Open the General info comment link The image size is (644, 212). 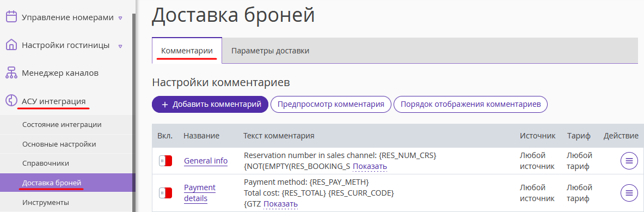(206, 161)
